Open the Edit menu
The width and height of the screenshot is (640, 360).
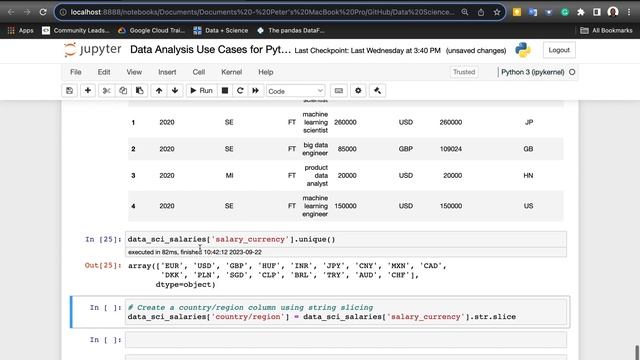pos(104,72)
